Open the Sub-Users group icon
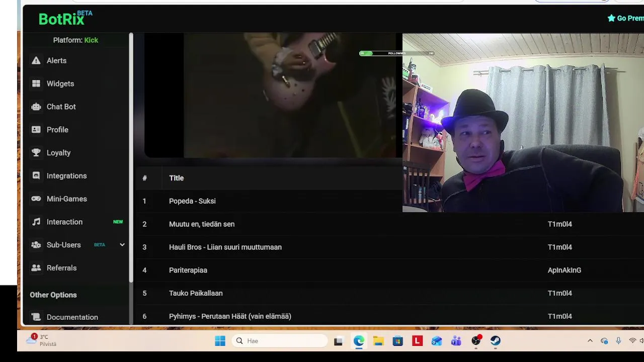 click(36, 245)
